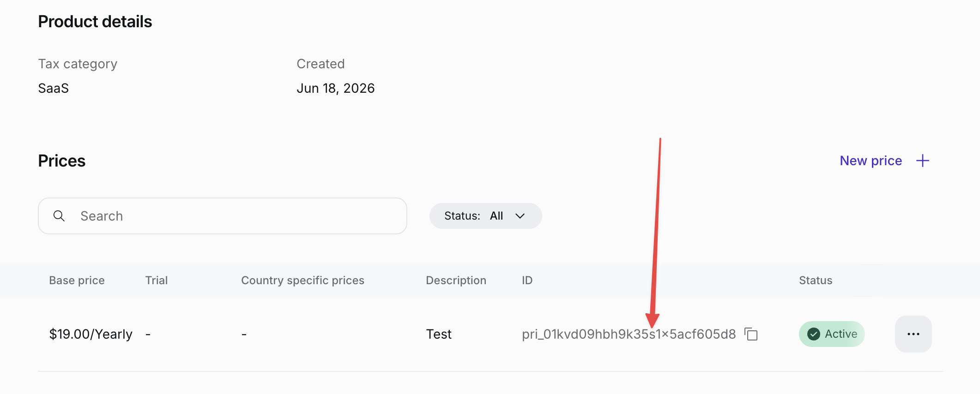
Task: Select the Base price column header
Action: [x=77, y=281]
